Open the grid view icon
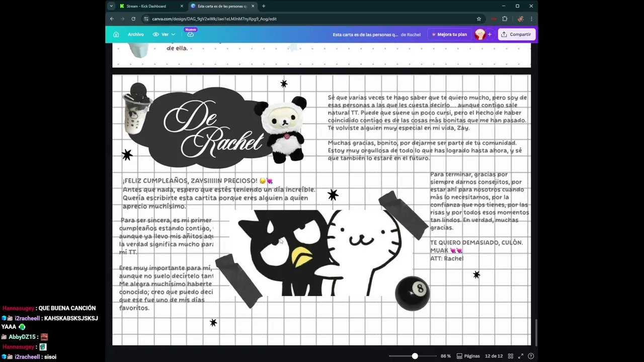Image resolution: width=644 pixels, height=362 pixels. [510, 356]
